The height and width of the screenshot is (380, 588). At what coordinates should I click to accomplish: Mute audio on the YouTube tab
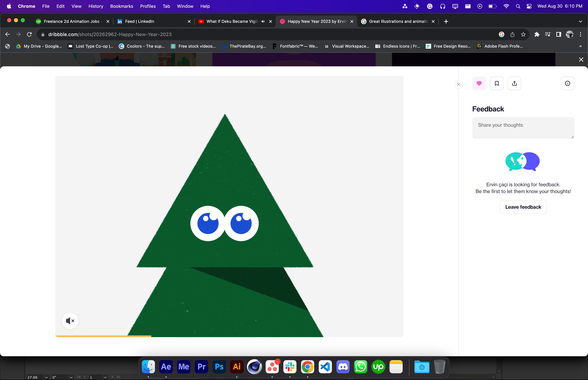pyautogui.click(x=263, y=21)
